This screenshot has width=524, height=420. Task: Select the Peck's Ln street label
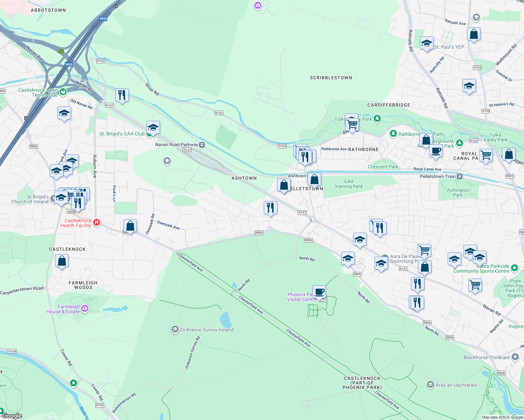(x=114, y=193)
